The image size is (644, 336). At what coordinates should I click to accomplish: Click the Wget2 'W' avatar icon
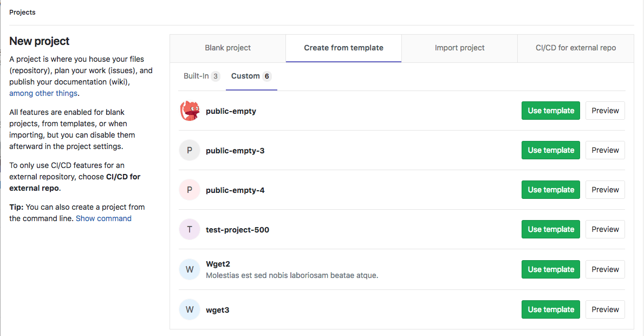coord(190,269)
